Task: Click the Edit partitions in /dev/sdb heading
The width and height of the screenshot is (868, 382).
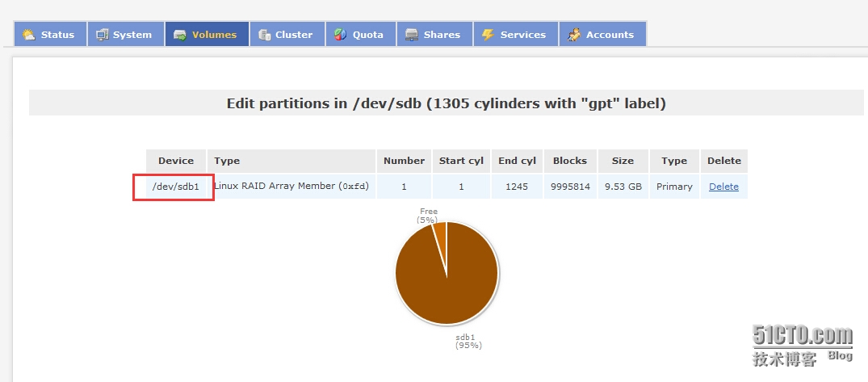Action: [x=447, y=103]
